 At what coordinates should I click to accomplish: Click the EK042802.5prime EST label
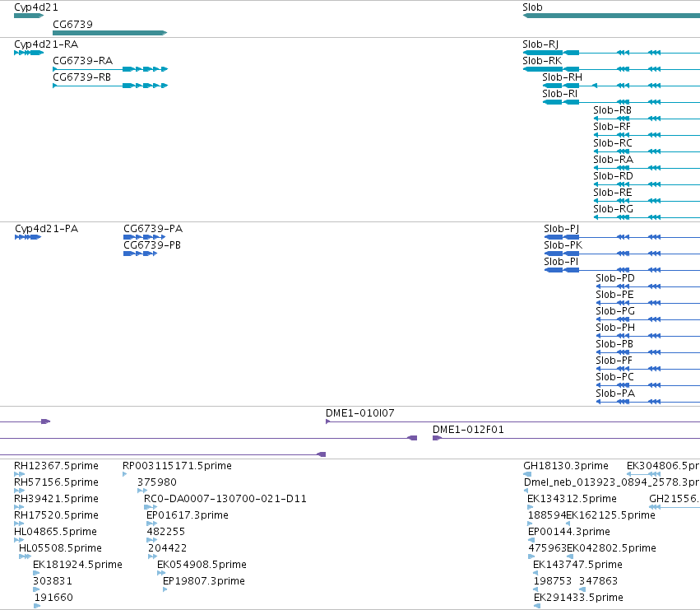click(x=612, y=549)
